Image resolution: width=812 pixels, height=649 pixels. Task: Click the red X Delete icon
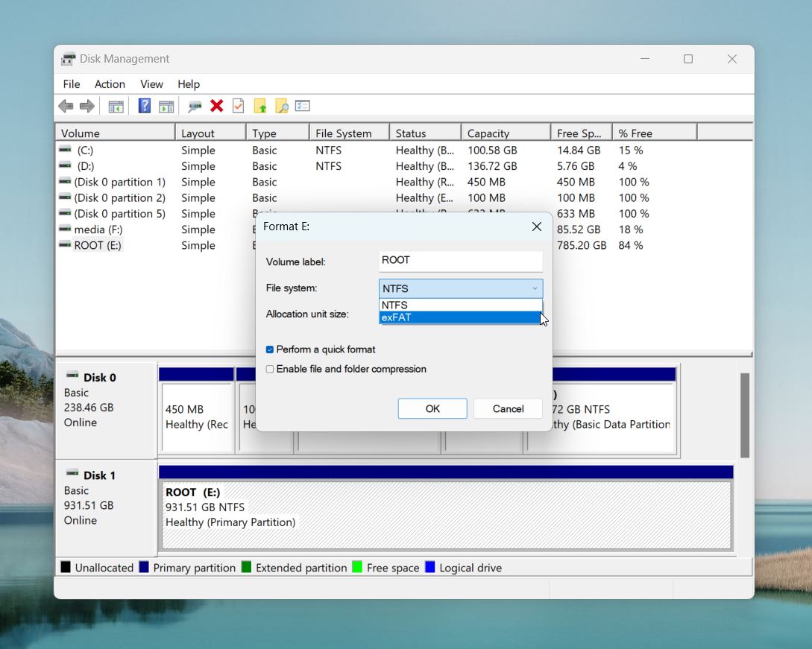point(216,106)
